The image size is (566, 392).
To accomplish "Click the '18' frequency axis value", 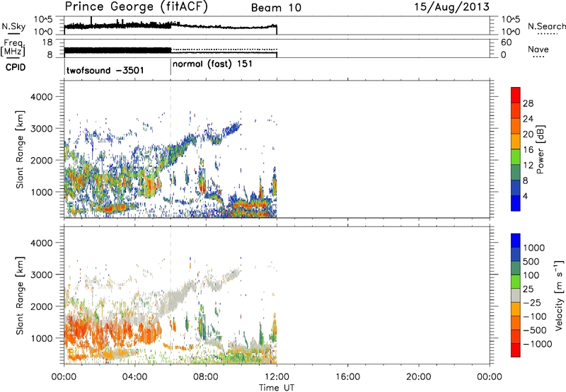I will click(x=47, y=42).
